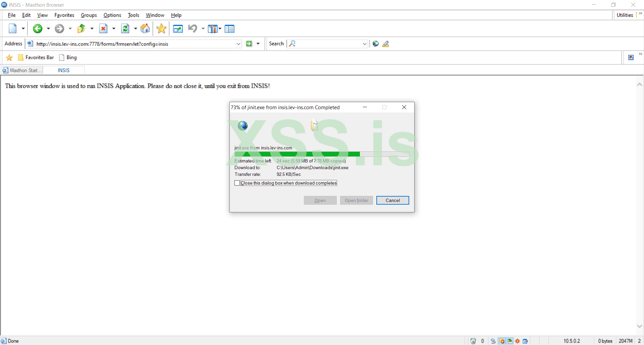This screenshot has width=644, height=345.
Task: Open the Tools menu
Action: click(133, 15)
